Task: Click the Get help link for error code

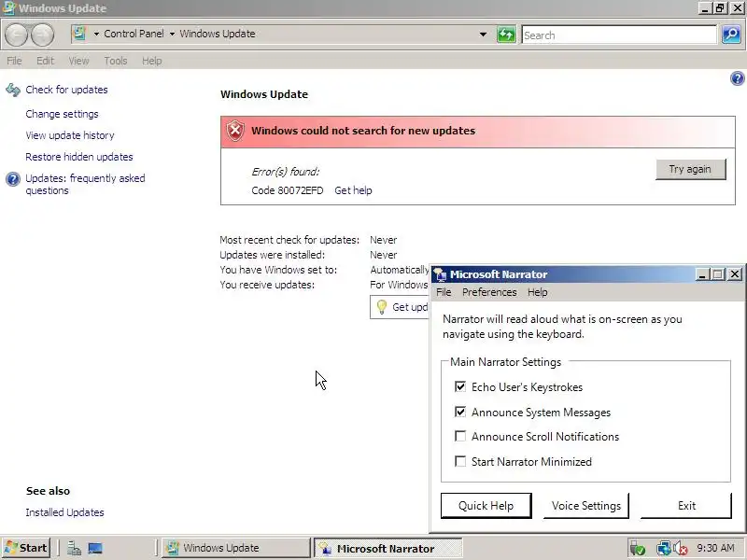Action: point(353,190)
